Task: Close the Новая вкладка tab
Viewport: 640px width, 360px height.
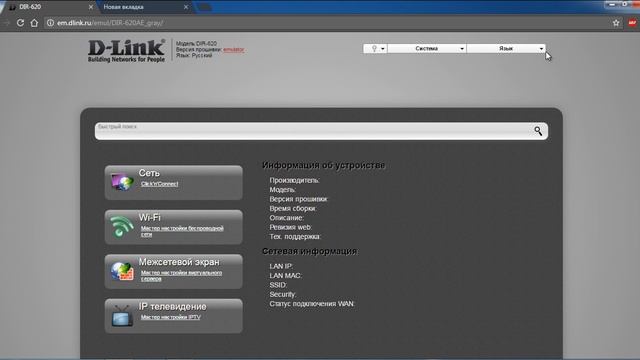Action: click(x=186, y=7)
